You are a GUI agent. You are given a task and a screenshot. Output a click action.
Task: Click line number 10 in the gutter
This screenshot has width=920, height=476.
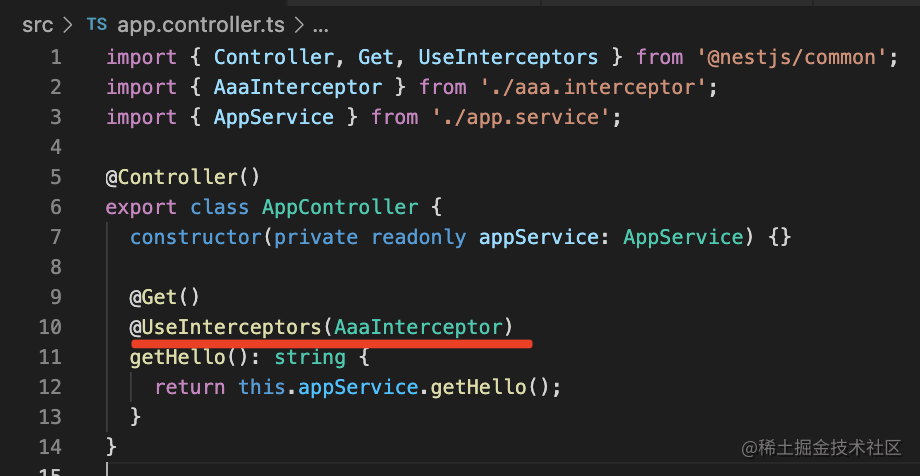click(x=50, y=327)
